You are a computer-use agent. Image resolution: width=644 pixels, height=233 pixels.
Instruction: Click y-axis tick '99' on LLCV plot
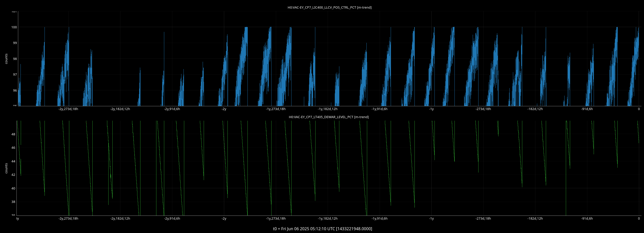tap(15, 43)
